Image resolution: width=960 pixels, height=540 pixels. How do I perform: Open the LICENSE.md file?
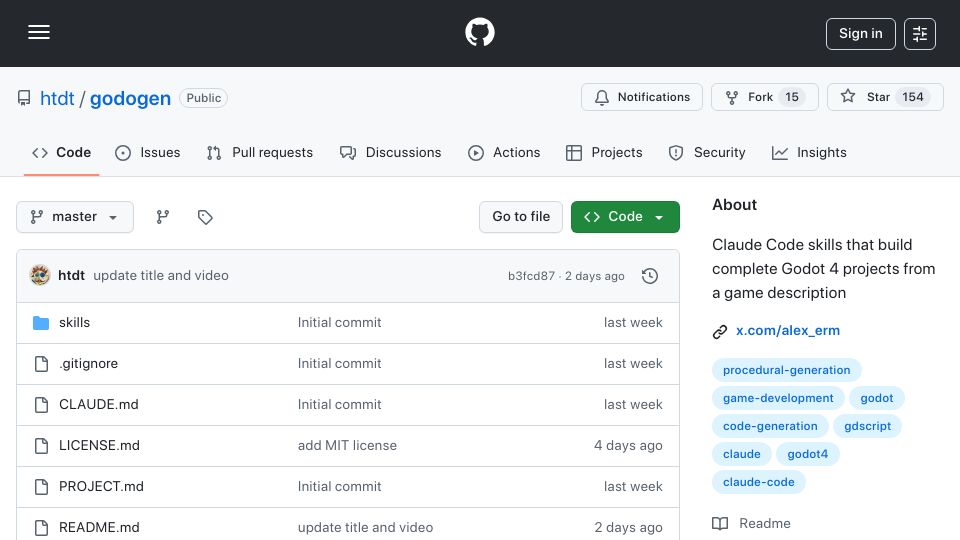[99, 446]
